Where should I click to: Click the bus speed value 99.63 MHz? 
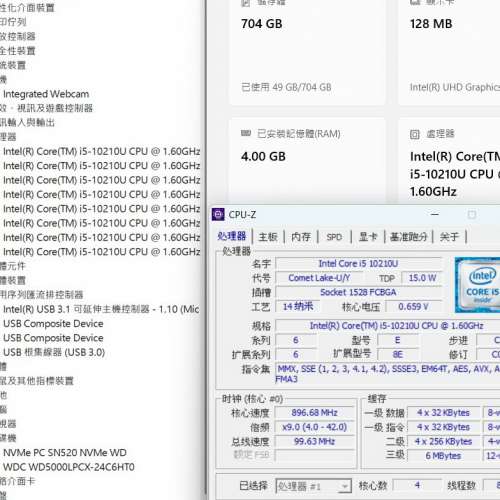[x=314, y=441]
